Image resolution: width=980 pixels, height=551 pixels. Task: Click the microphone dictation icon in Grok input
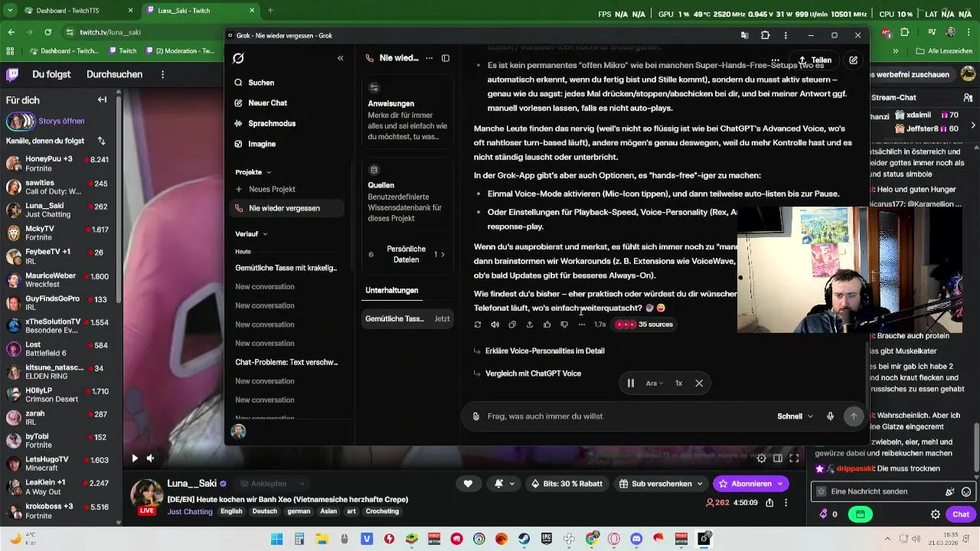point(830,416)
